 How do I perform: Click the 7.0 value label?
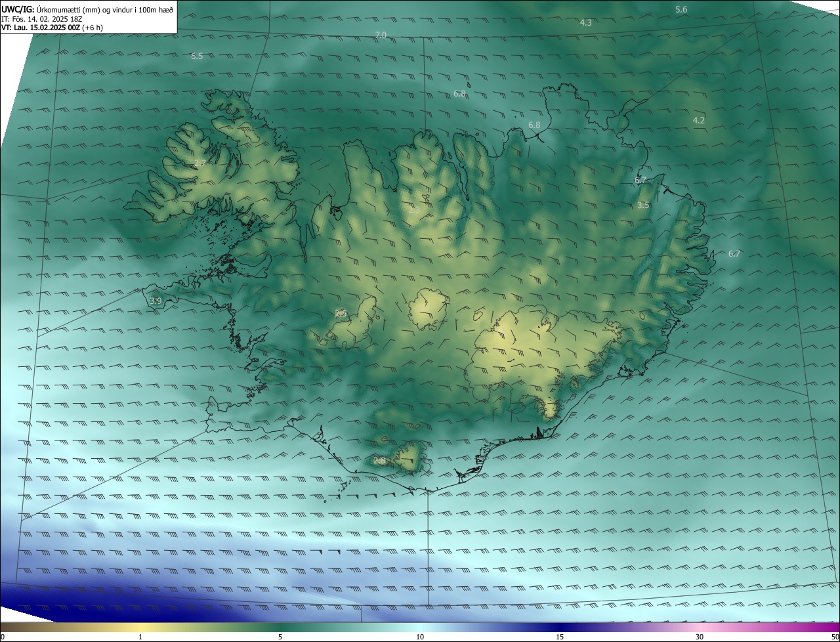tap(381, 35)
